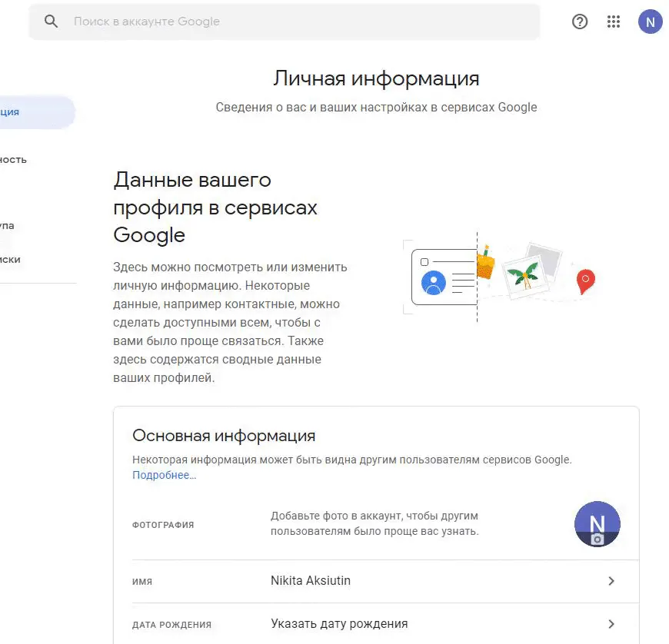The image size is (669, 644).
Task: Click the ФОТОГРАФИЯ row description text
Action: [374, 523]
